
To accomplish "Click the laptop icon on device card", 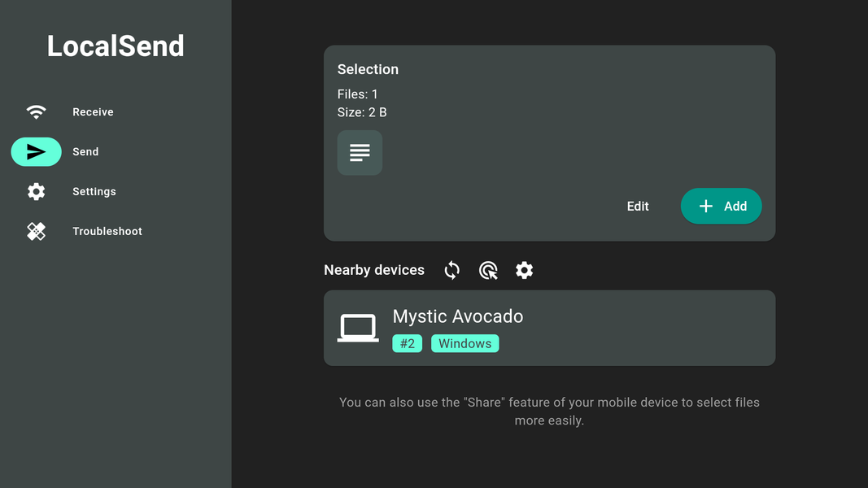I will (x=358, y=328).
